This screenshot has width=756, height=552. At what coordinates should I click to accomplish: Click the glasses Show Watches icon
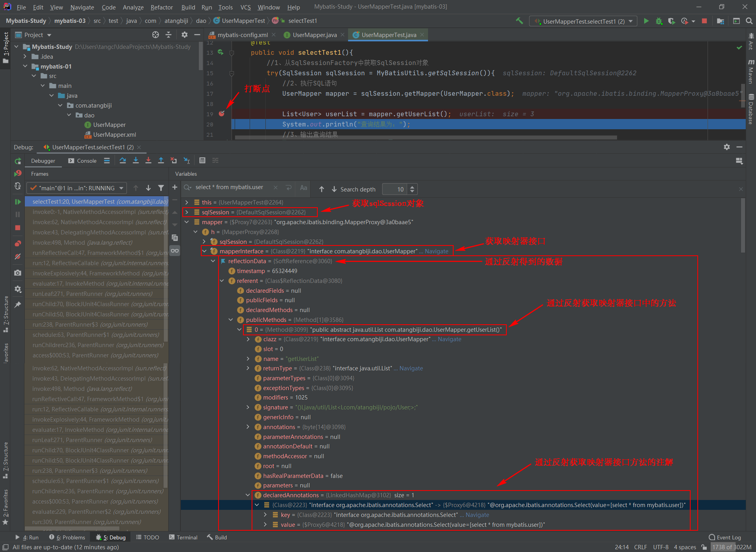click(175, 251)
